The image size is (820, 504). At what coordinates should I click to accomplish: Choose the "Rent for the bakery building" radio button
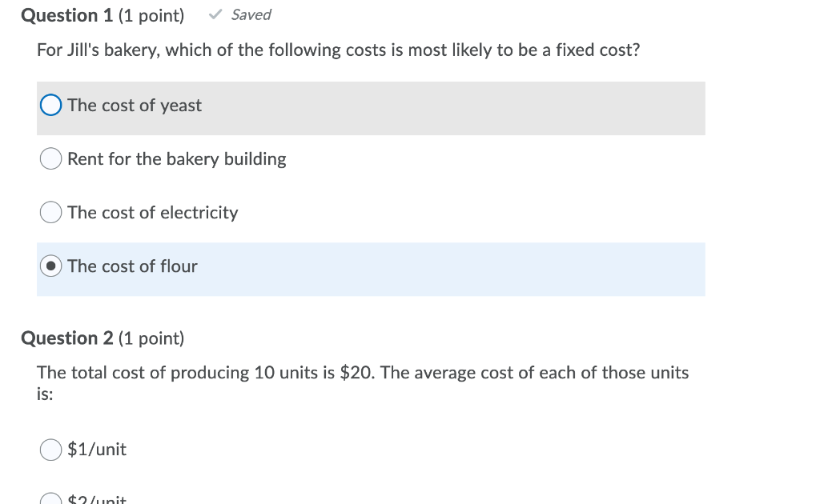pos(50,159)
